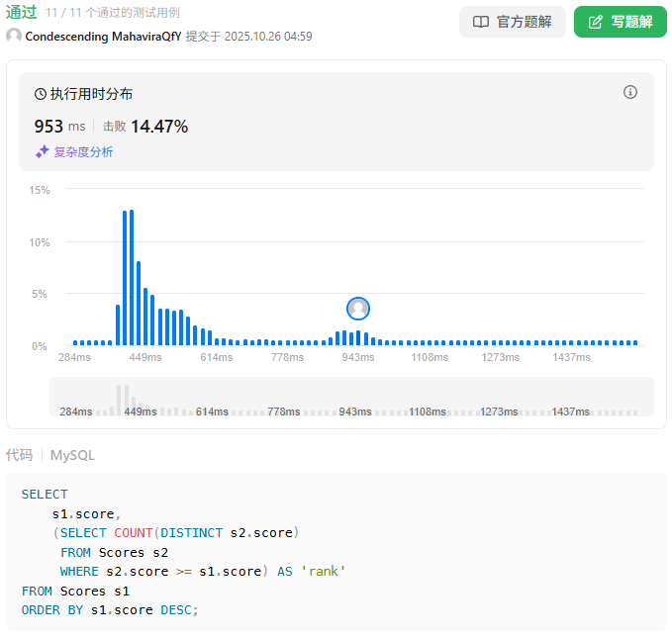
Task: Click the pencil icon in 写题解
Action: click(595, 22)
